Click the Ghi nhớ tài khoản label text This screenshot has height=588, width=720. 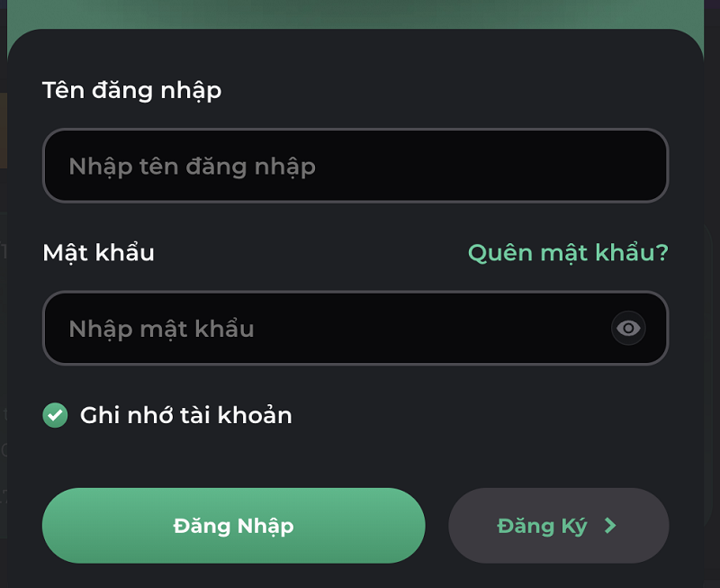point(185,415)
